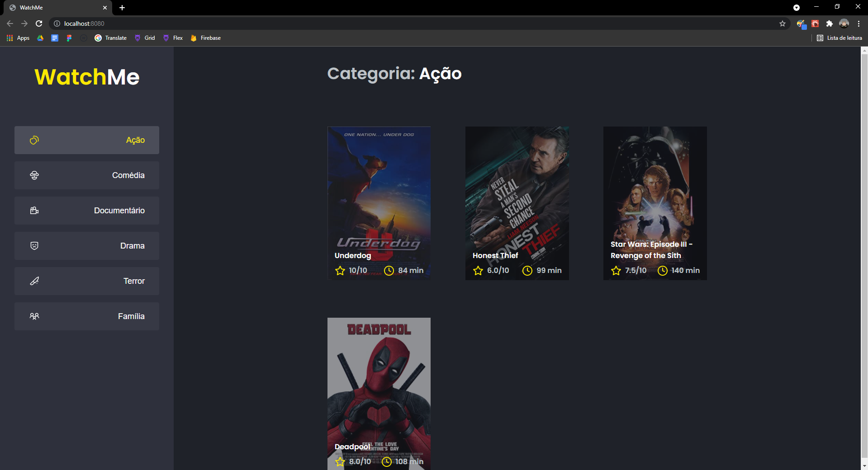Click the Underdog rating star icon
This screenshot has height=470, width=868.
pyautogui.click(x=340, y=270)
